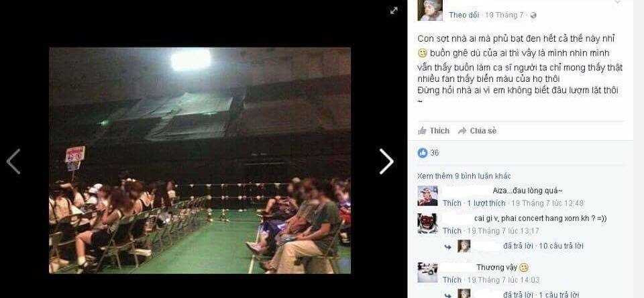Screen dimensions: 644x298
Task: Open the 19 Tháng 7 post timestamp
Action: [504, 15]
